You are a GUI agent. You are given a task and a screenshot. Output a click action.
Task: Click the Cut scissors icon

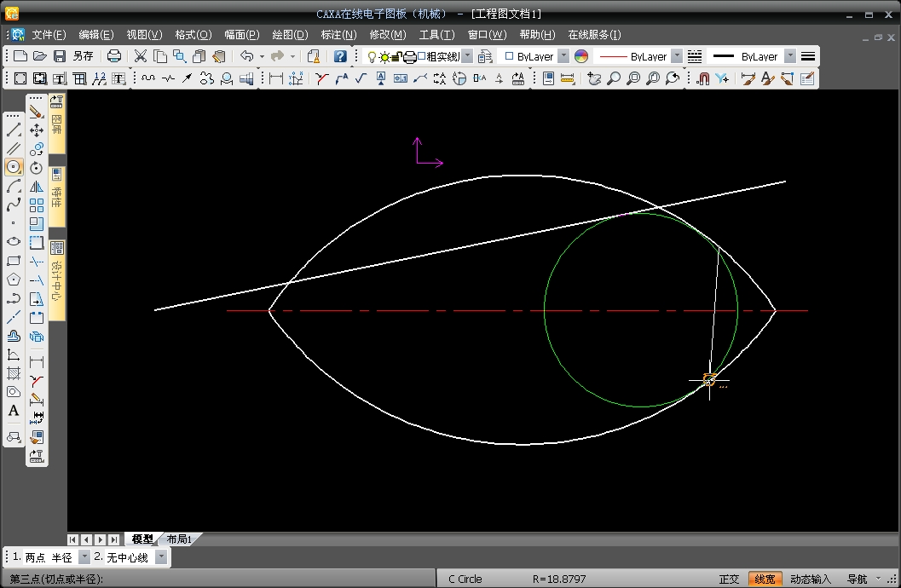(x=141, y=56)
